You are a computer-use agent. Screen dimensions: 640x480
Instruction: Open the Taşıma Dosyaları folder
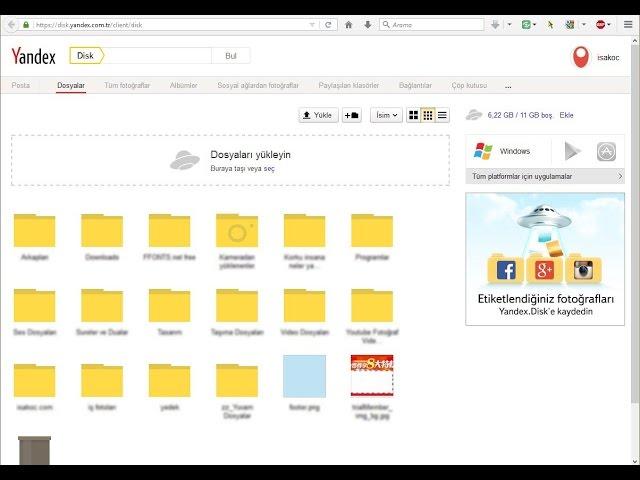[x=237, y=306]
